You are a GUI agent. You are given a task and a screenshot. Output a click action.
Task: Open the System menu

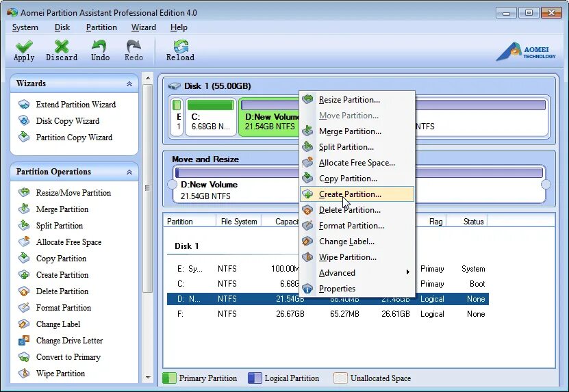[25, 27]
